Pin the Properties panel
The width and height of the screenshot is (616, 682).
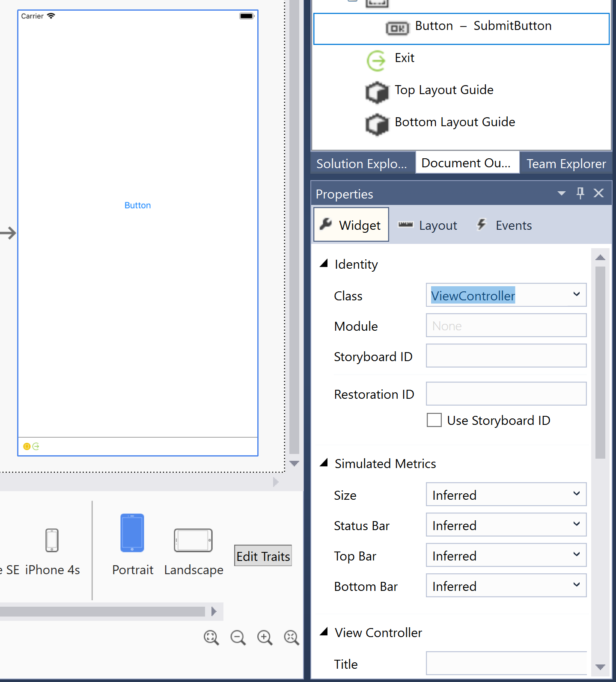click(x=580, y=193)
